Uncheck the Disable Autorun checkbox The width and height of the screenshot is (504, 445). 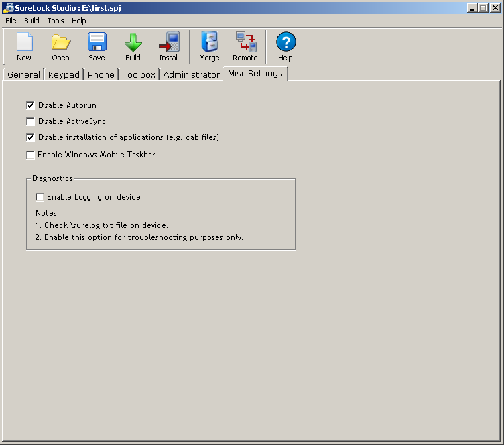(30, 105)
